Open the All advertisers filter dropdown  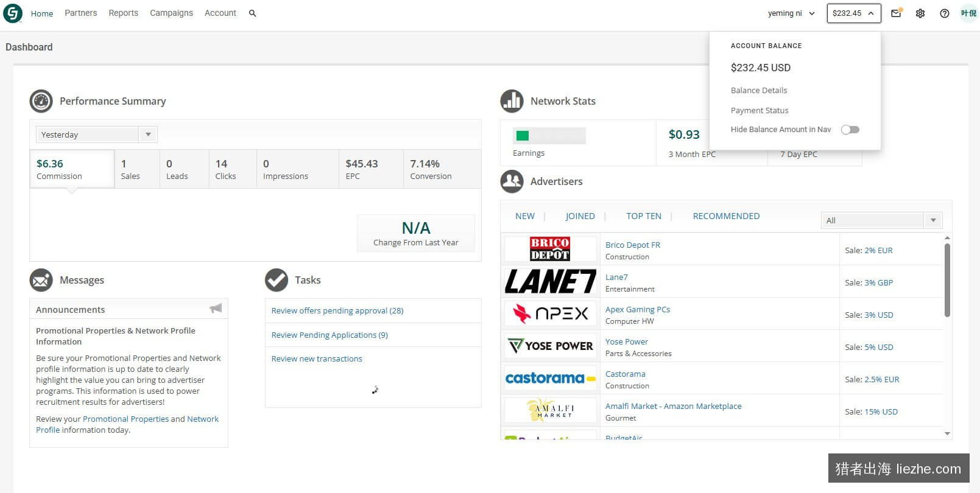[x=881, y=220]
